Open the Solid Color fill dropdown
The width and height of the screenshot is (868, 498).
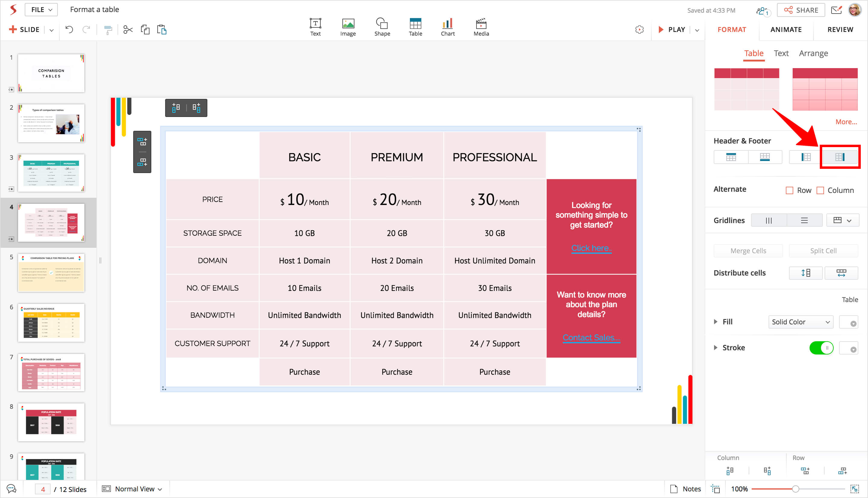(x=800, y=322)
